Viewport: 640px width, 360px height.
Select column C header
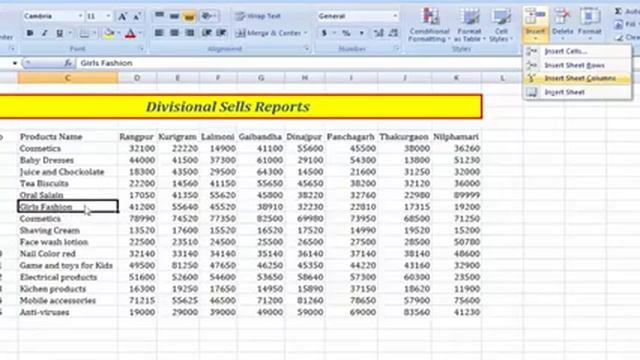(x=68, y=78)
